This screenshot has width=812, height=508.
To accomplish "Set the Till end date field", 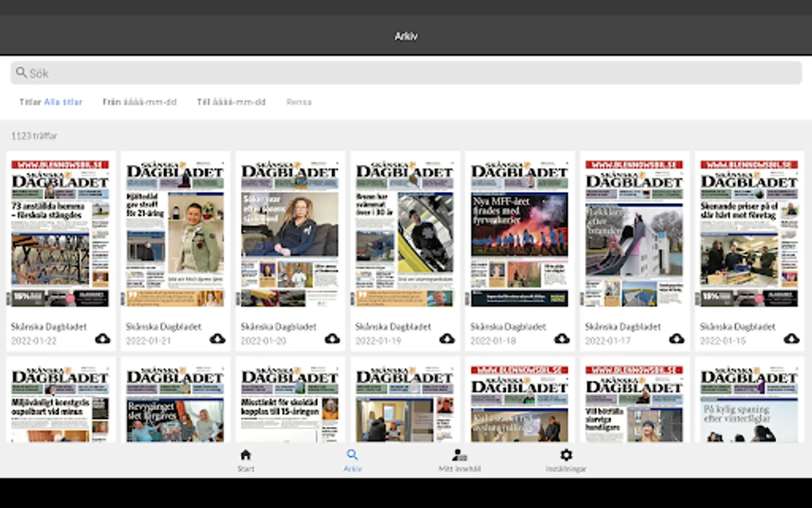I will click(x=231, y=102).
